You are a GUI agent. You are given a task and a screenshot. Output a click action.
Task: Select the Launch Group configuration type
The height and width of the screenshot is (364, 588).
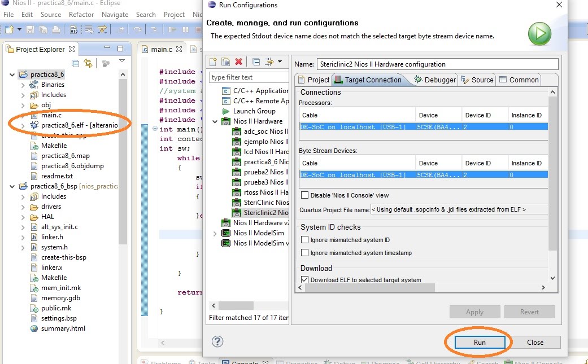tap(249, 111)
